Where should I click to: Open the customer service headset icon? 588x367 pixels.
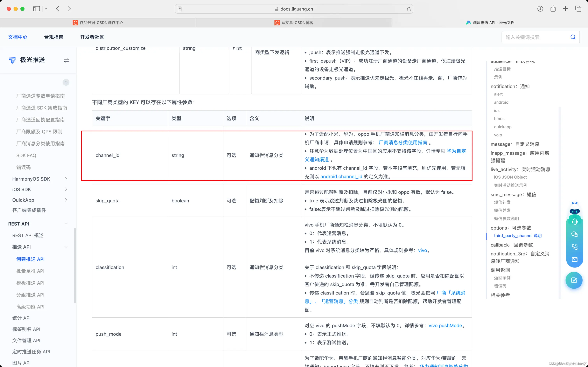click(574, 221)
